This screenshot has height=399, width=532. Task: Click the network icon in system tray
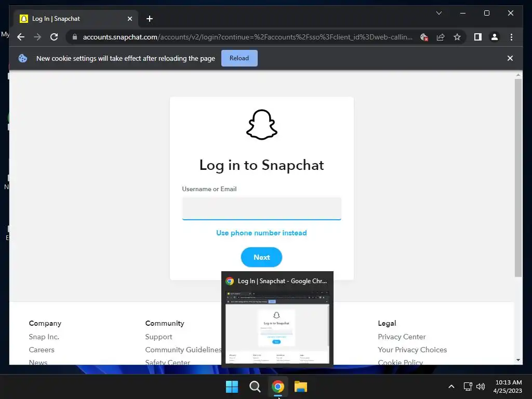[x=468, y=387]
